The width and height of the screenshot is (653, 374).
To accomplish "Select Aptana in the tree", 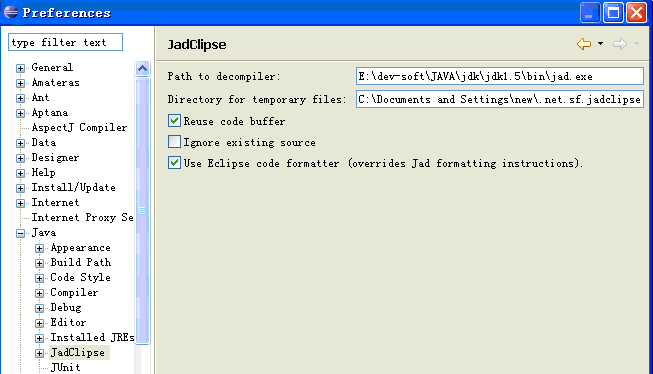I will (50, 112).
